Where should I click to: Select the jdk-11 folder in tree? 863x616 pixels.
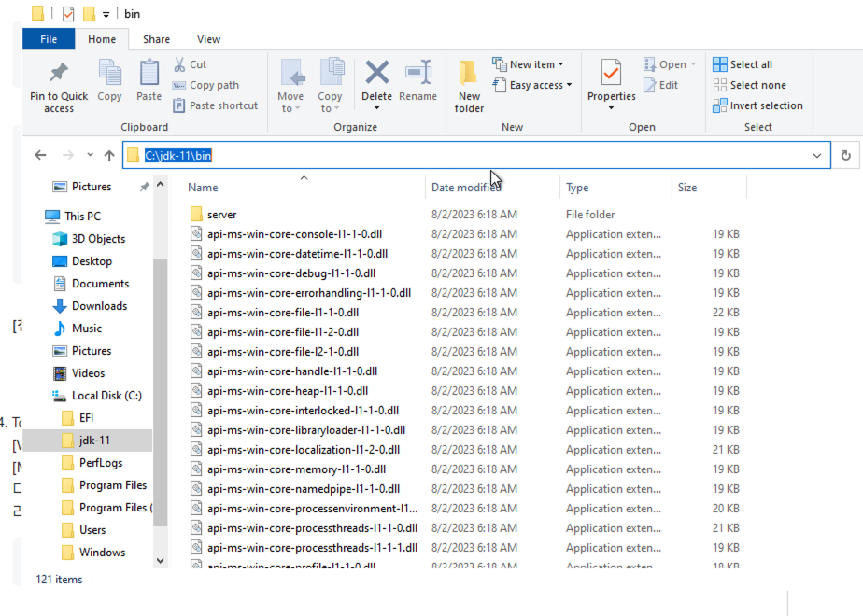click(88, 441)
